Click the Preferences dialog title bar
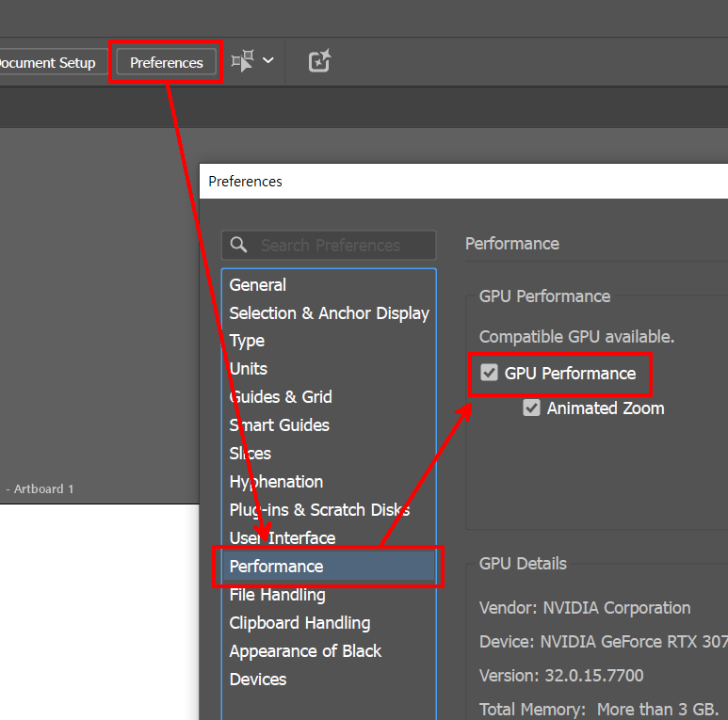The width and height of the screenshot is (728, 720). tap(463, 182)
